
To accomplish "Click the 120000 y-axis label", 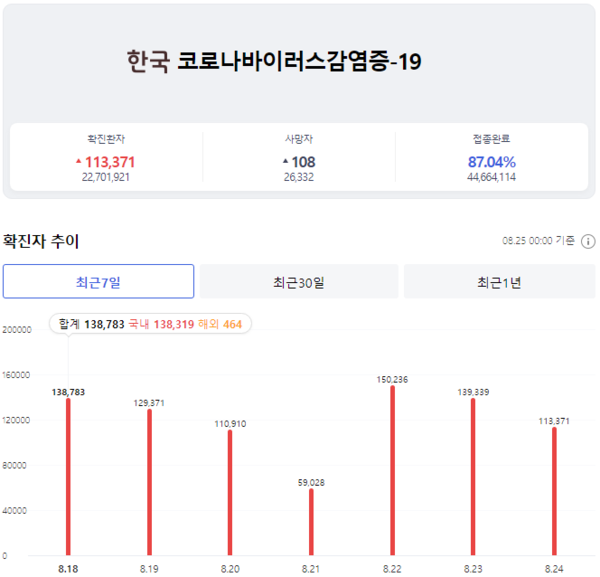I will (16, 420).
